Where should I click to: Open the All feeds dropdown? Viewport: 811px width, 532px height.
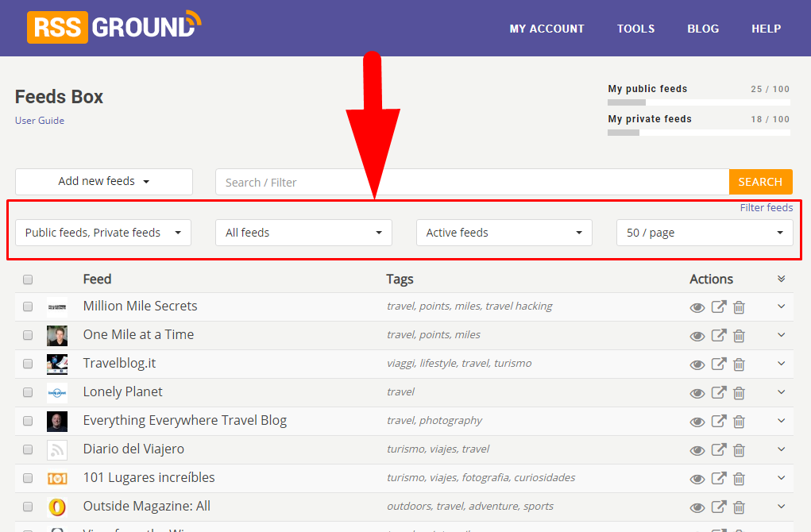click(303, 233)
